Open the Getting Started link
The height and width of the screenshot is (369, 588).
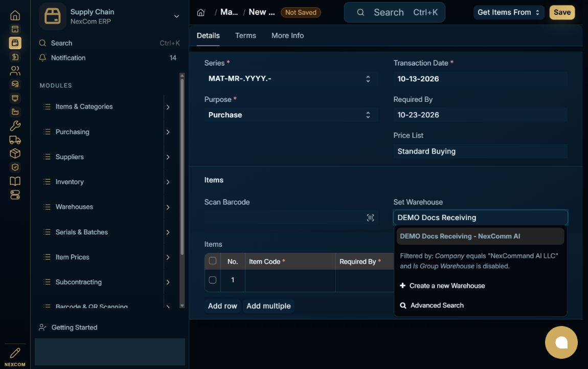74,328
